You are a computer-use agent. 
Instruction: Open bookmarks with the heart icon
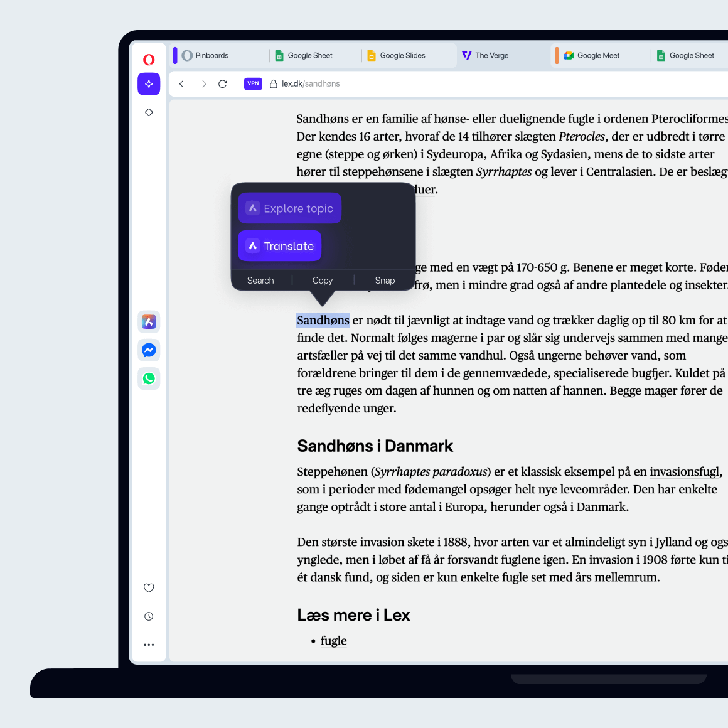pyautogui.click(x=149, y=588)
